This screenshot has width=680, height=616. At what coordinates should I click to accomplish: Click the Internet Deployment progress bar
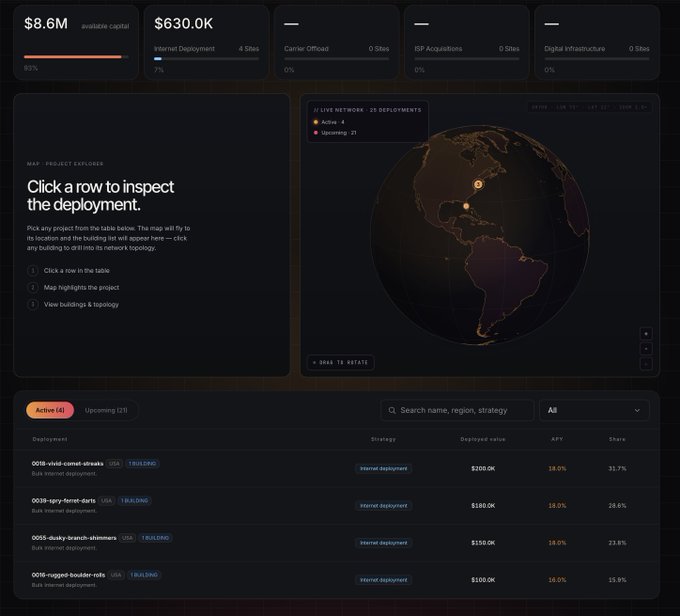206,59
